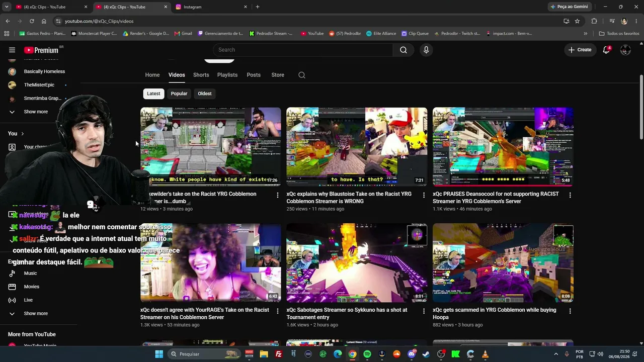Image resolution: width=644 pixels, height=362 pixels.
Task: Show hidden system tray icons
Action: [x=556, y=354]
